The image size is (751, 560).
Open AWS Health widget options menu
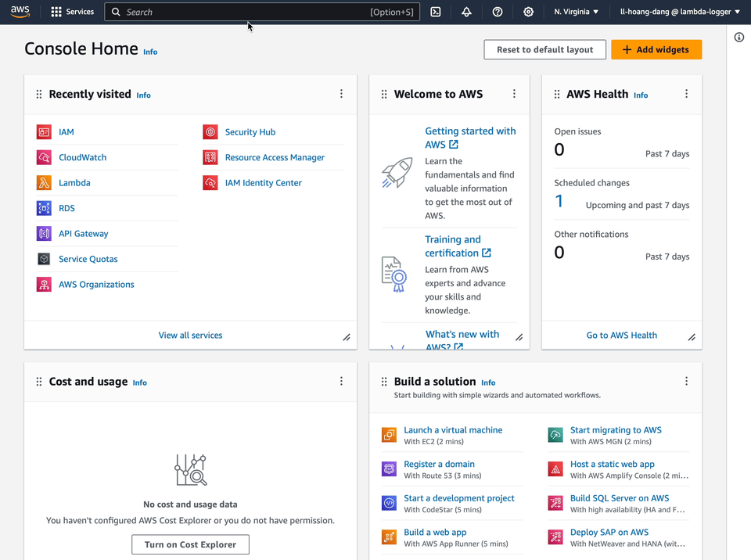pos(686,93)
